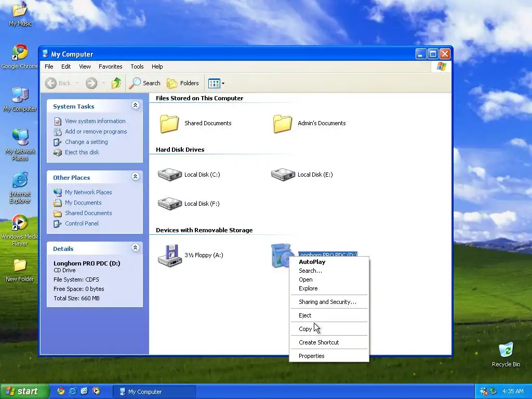This screenshot has height=399, width=532.
Task: Open the Tools menu
Action: pos(137,66)
